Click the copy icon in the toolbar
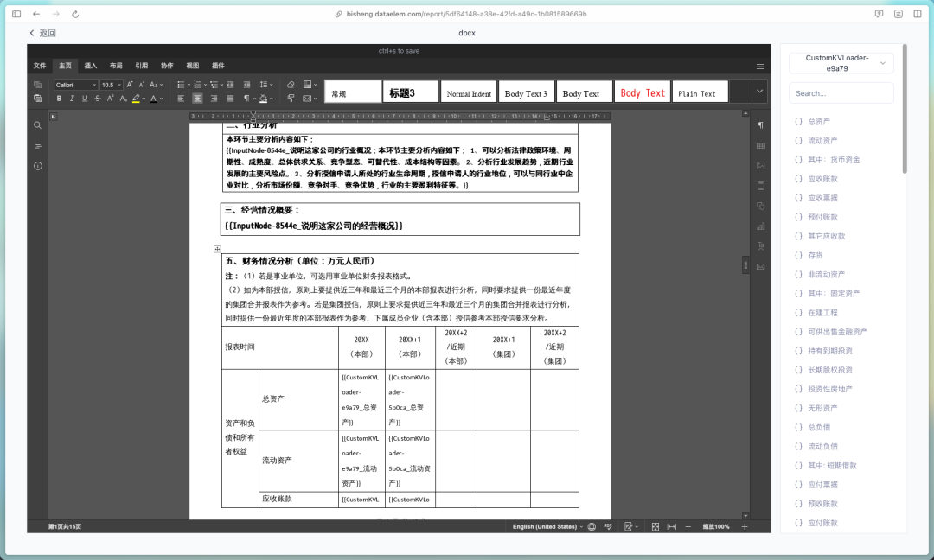Viewport: 934px width, 560px height. click(37, 85)
